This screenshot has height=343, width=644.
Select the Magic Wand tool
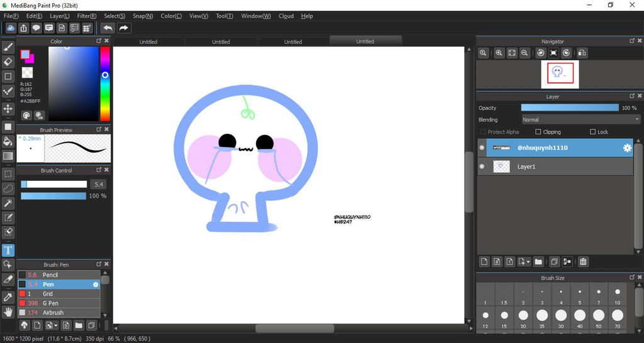(x=8, y=203)
